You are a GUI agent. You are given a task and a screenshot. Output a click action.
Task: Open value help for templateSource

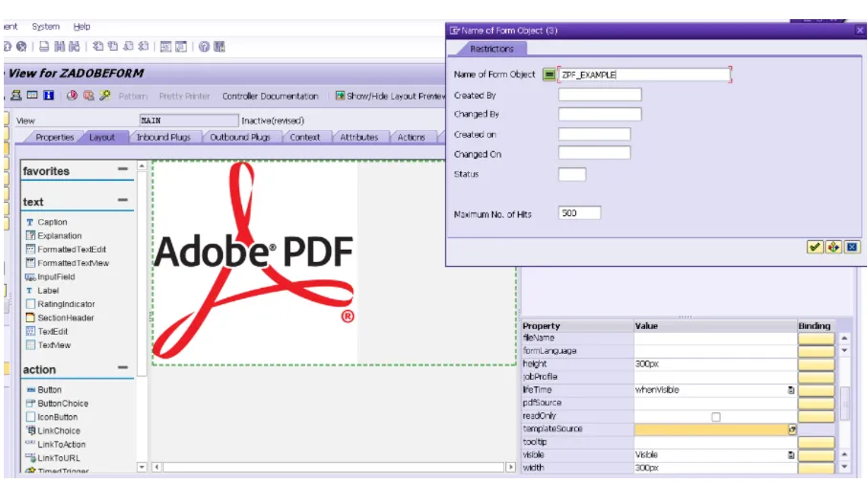[x=792, y=429]
